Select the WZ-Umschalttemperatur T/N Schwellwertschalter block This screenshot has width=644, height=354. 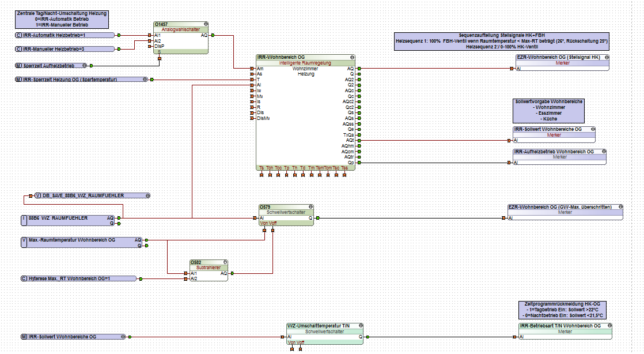(x=325, y=334)
